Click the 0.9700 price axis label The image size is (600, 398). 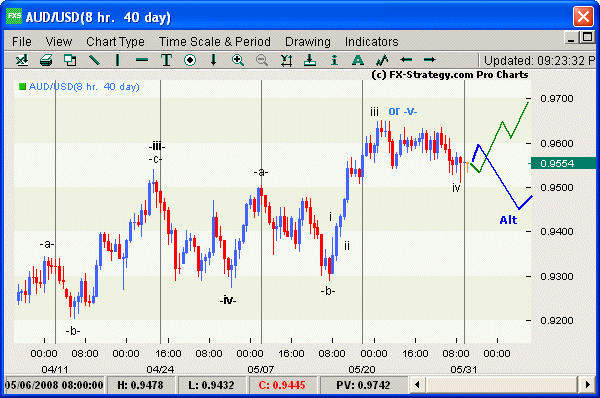[x=557, y=98]
